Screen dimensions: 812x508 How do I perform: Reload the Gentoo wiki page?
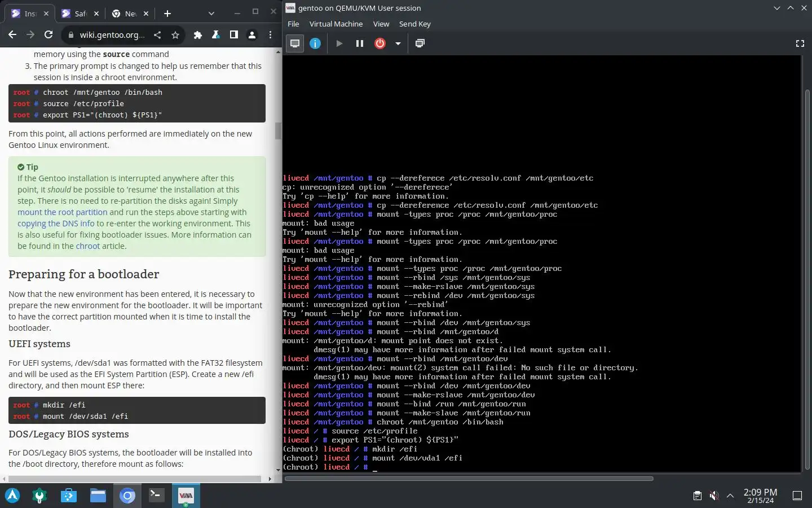(x=48, y=34)
